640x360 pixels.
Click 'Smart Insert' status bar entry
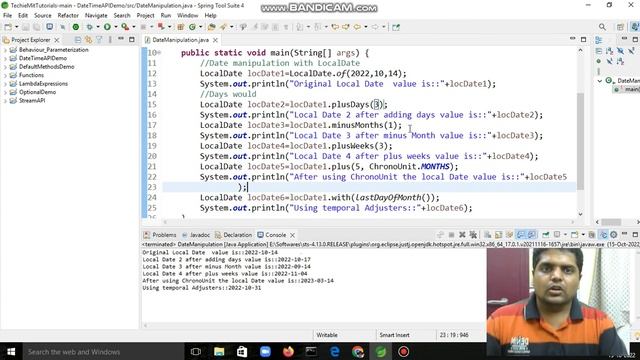394,335
